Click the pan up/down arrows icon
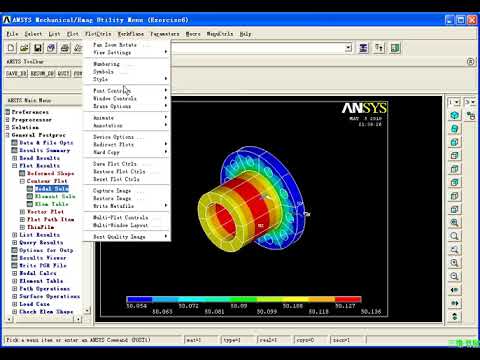The height and width of the screenshot is (360, 480). (454, 316)
